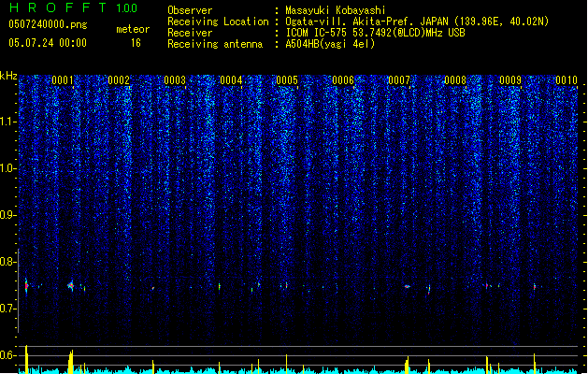
Task: Click the kHz axis unit label
Action: pyautogui.click(x=8, y=76)
